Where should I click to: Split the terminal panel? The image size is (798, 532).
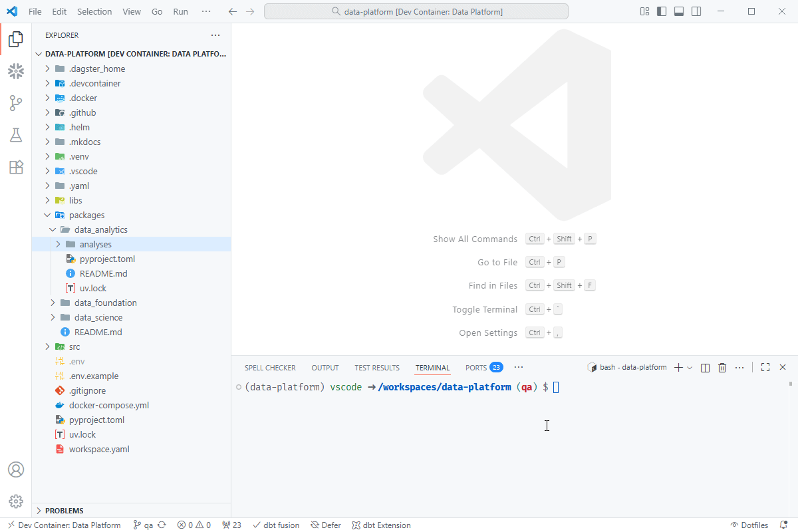(x=706, y=368)
